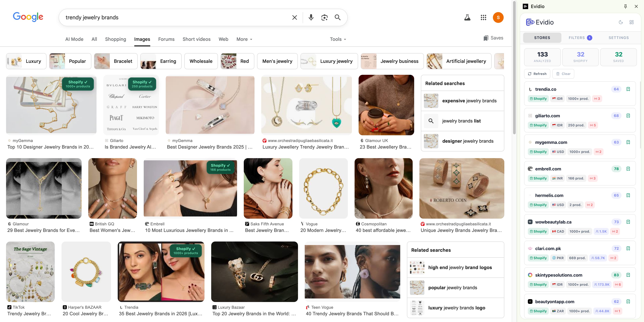
Task: Toggle the bookmark for embrell.com
Action: point(629,169)
